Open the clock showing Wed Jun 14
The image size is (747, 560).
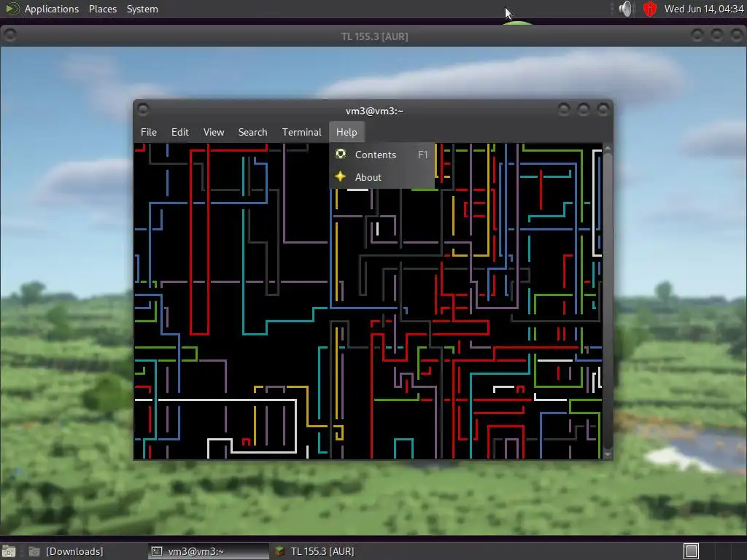click(704, 9)
